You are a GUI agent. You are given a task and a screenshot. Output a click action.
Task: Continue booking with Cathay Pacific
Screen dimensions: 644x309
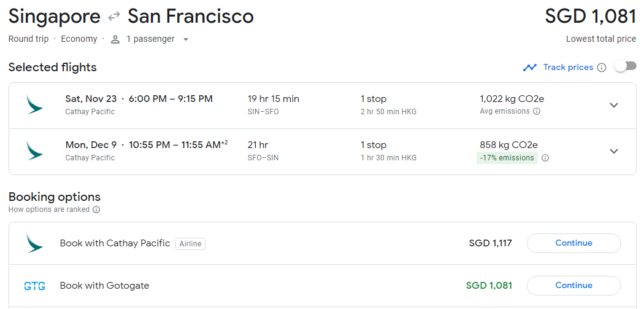[x=573, y=243]
